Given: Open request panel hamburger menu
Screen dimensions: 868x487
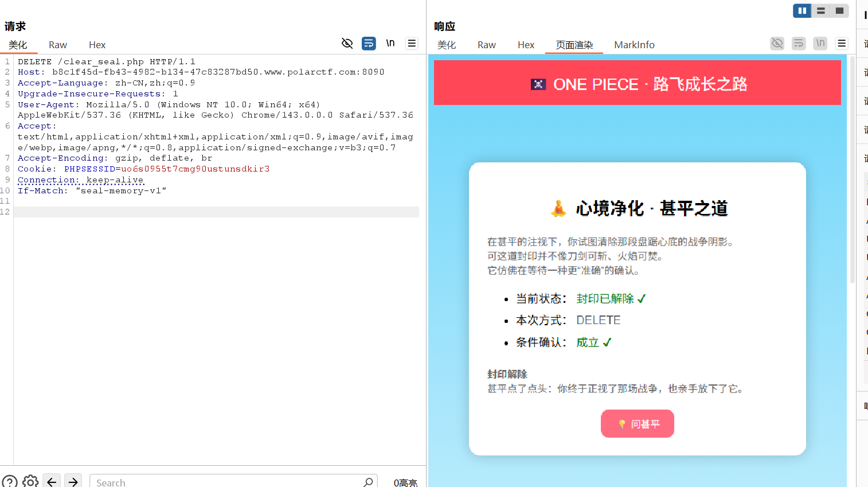Looking at the screenshot, I should [412, 44].
